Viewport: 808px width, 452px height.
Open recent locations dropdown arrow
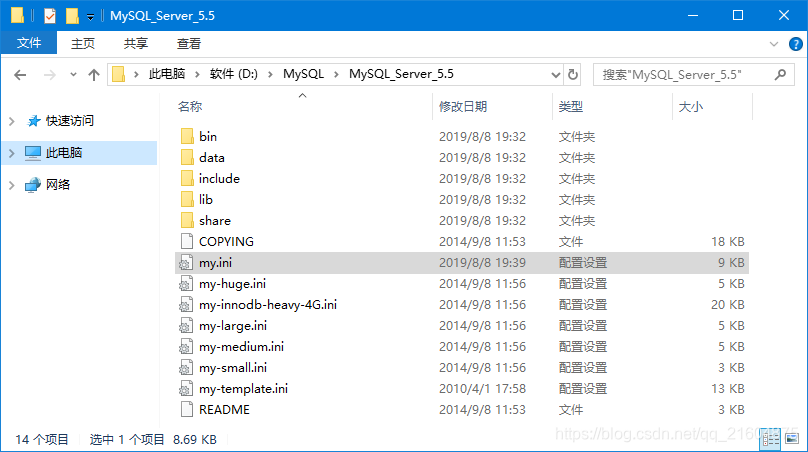(x=73, y=75)
